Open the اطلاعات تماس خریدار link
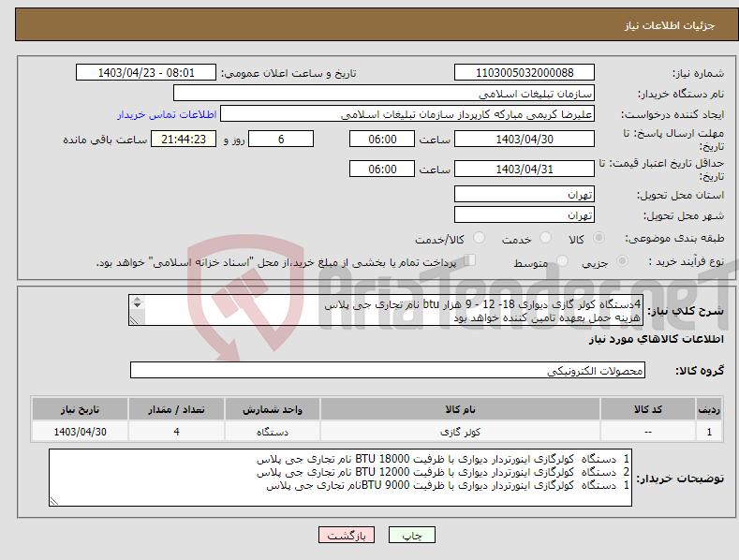 tap(167, 114)
